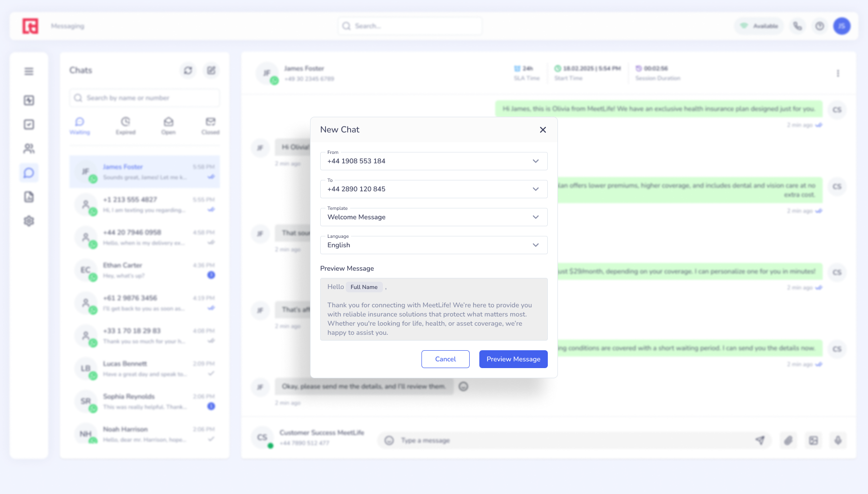868x494 pixels.
Task: Click the attachment paperclip icon
Action: 788,440
